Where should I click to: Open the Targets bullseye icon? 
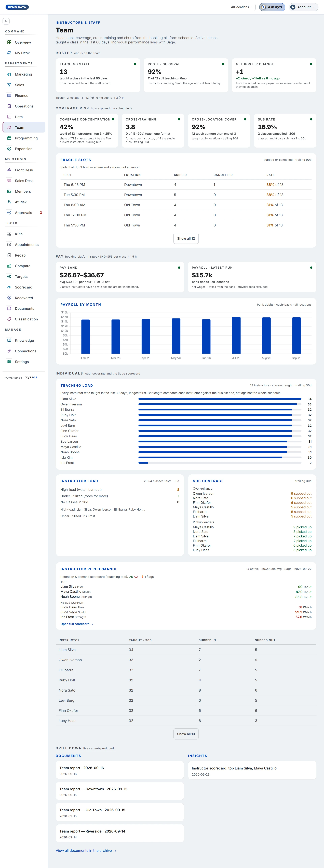click(x=9, y=277)
